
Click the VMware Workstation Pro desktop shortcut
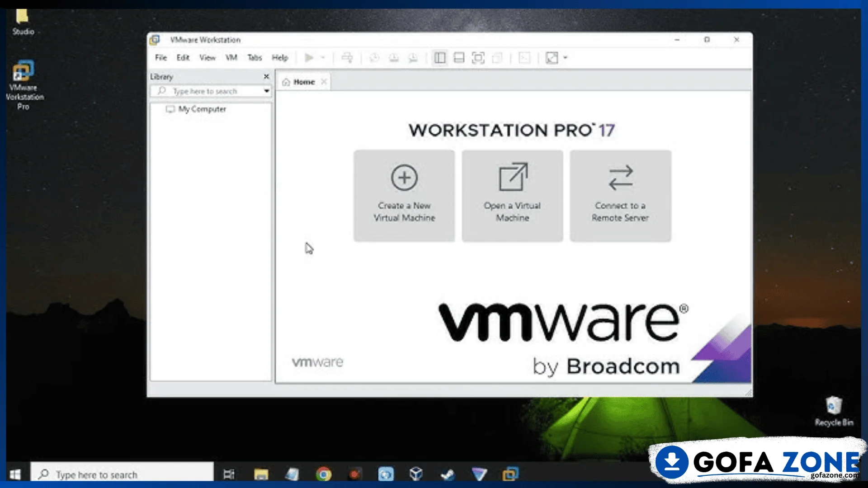24,85
